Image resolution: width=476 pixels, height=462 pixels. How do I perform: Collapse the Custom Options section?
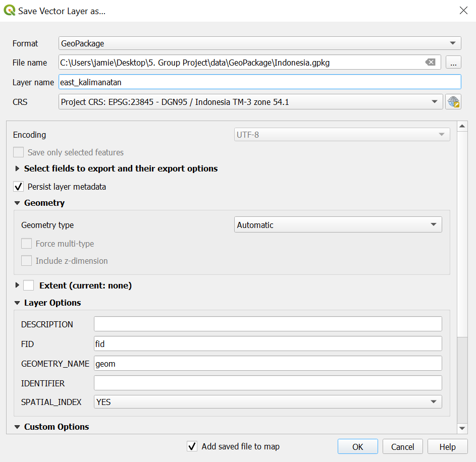(x=18, y=427)
